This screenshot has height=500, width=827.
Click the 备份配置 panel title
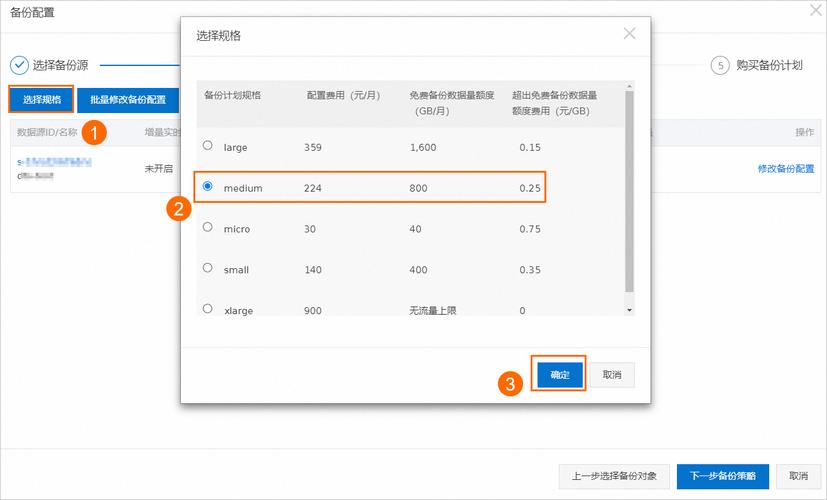tap(32, 12)
